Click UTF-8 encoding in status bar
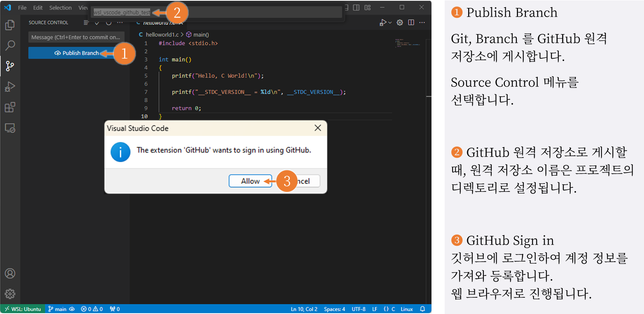Screen dimensions: 644x314 coord(359,309)
